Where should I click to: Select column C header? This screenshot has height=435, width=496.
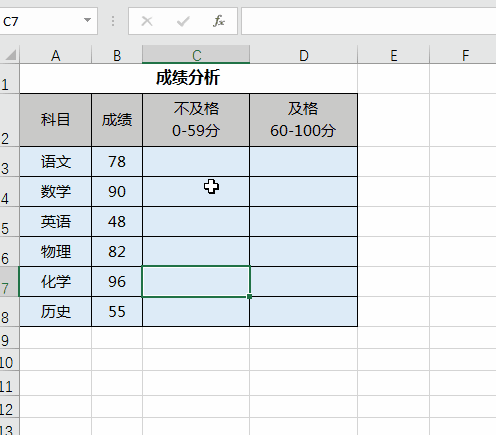click(x=196, y=55)
